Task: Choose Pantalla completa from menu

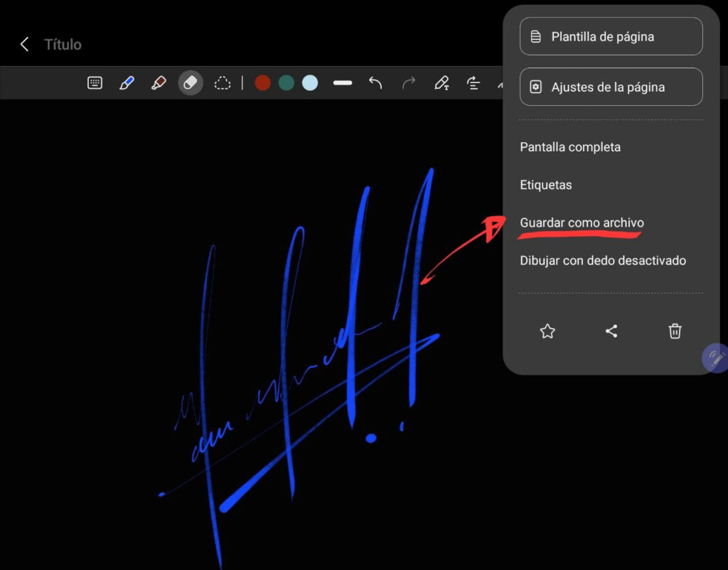Action: 570,147
